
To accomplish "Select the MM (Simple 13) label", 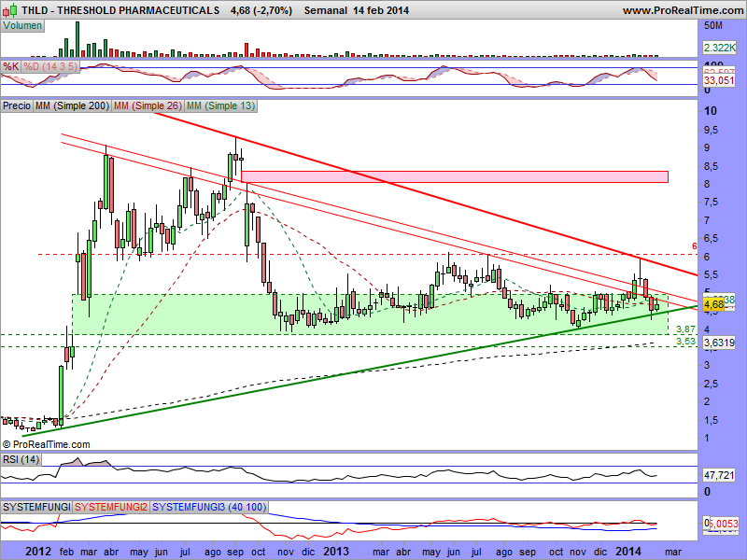I will (x=220, y=105).
